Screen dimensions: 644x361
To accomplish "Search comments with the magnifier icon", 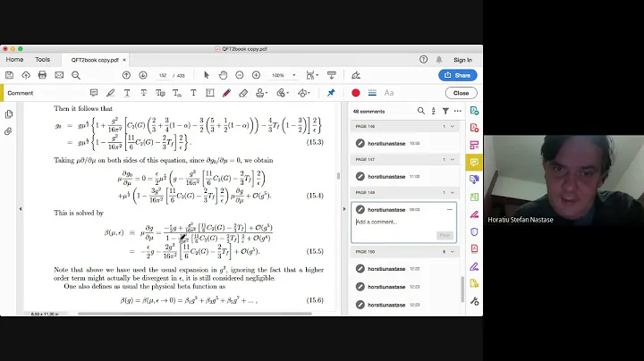I will tap(421, 111).
